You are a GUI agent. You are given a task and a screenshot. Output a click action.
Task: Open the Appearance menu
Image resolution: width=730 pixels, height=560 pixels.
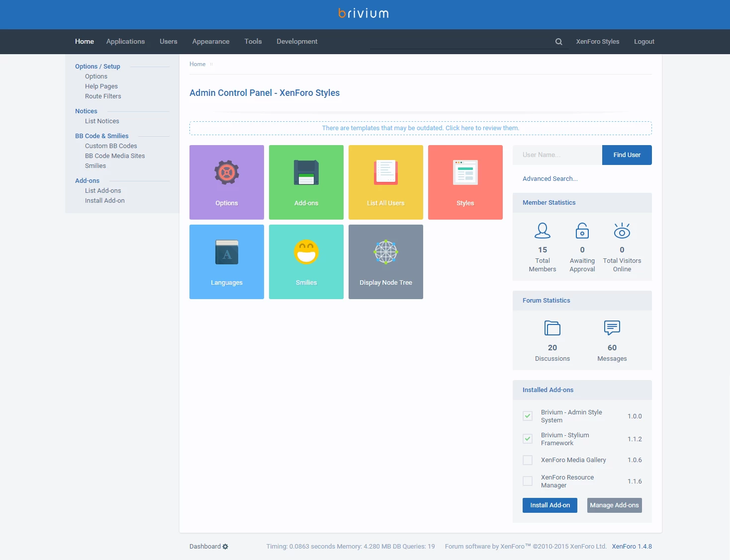tap(211, 42)
